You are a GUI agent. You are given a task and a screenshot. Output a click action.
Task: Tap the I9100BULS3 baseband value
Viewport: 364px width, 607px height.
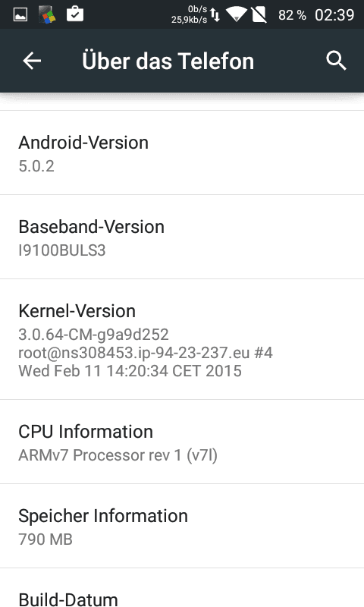62,250
